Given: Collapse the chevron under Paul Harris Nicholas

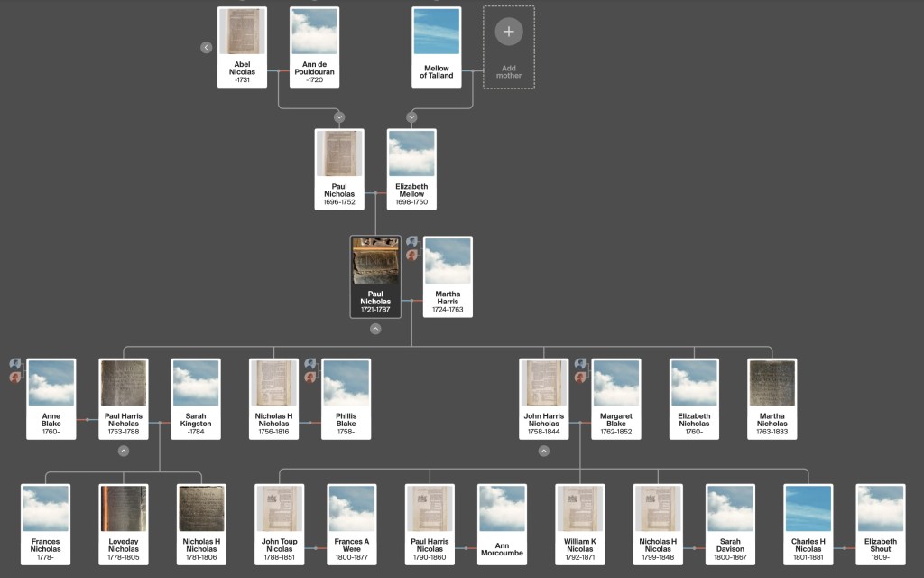Looking at the screenshot, I should 123,451.
